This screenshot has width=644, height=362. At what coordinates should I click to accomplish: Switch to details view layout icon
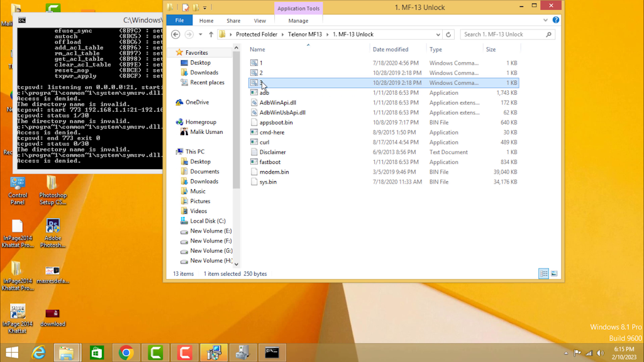point(543,274)
